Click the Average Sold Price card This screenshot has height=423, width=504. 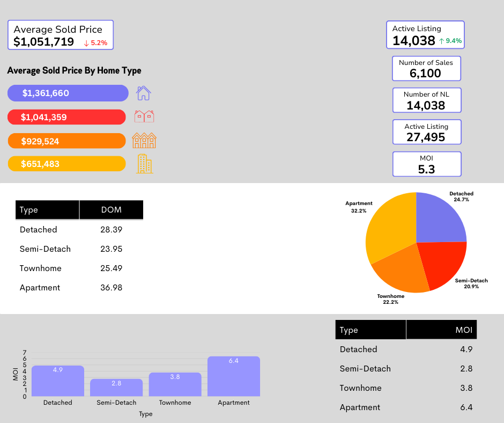[x=61, y=35]
